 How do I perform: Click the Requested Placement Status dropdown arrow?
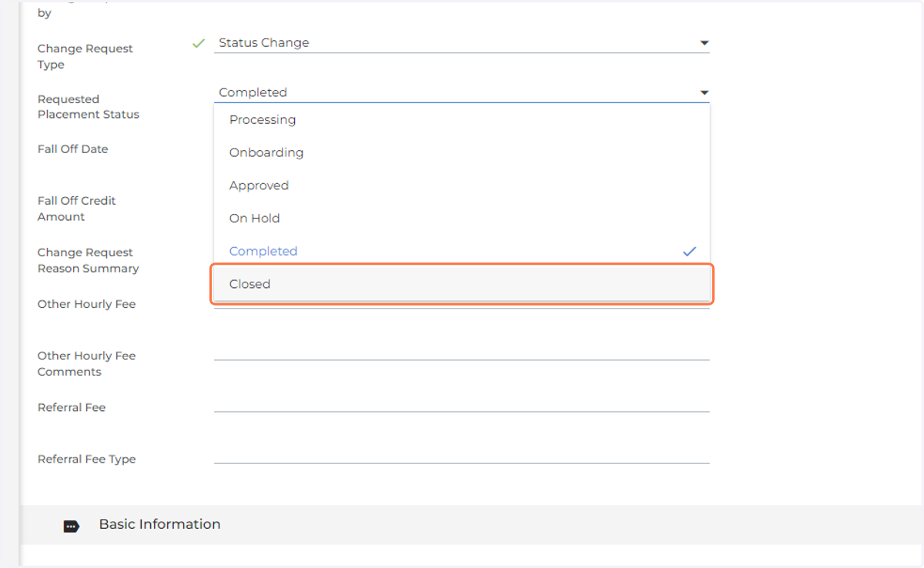click(x=704, y=92)
